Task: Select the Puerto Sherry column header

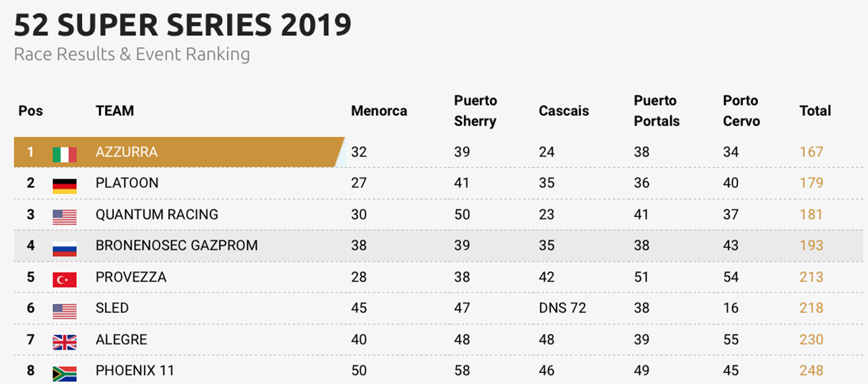Action: coord(476,111)
